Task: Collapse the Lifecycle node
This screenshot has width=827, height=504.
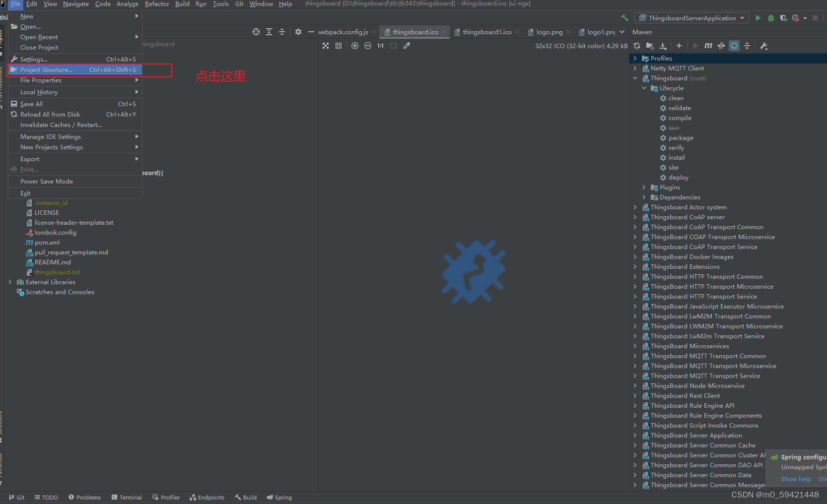Action: point(644,88)
